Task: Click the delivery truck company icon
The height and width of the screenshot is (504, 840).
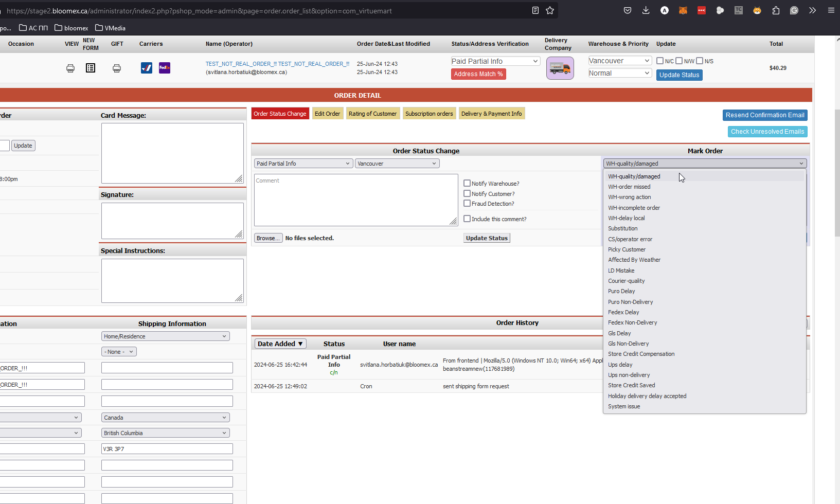Action: (x=560, y=68)
